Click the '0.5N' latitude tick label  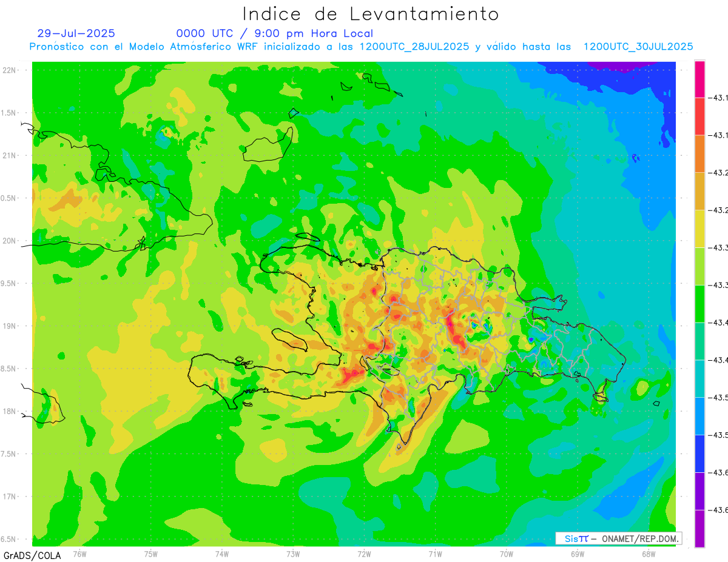pos(8,198)
